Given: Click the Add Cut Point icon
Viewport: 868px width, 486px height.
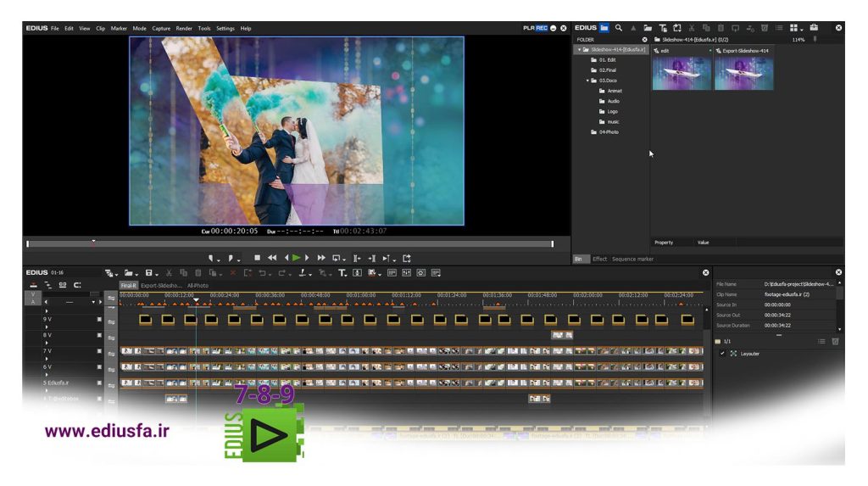Looking at the screenshot, I should tap(303, 272).
